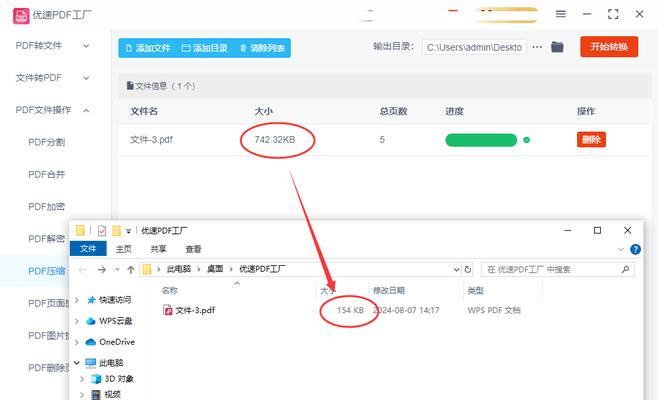Click the 开始转换 start conversion button
The width and height of the screenshot is (658, 400).
pos(609,47)
